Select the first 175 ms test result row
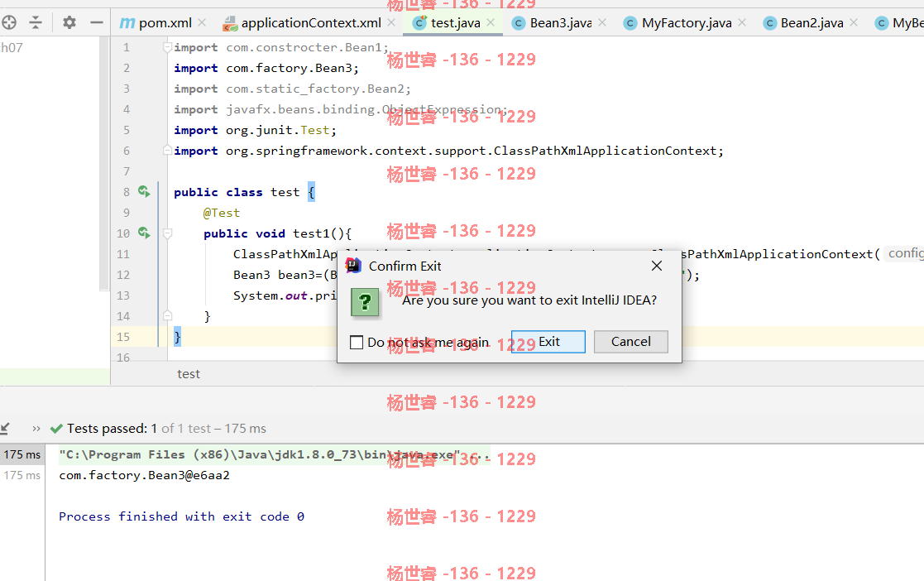Screen dimensions: 924x581 point(22,454)
